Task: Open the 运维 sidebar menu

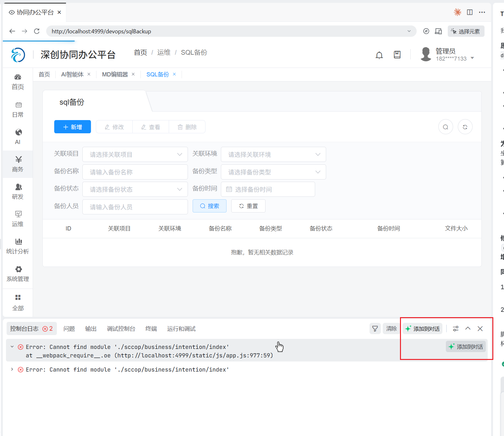Action: coord(18,219)
